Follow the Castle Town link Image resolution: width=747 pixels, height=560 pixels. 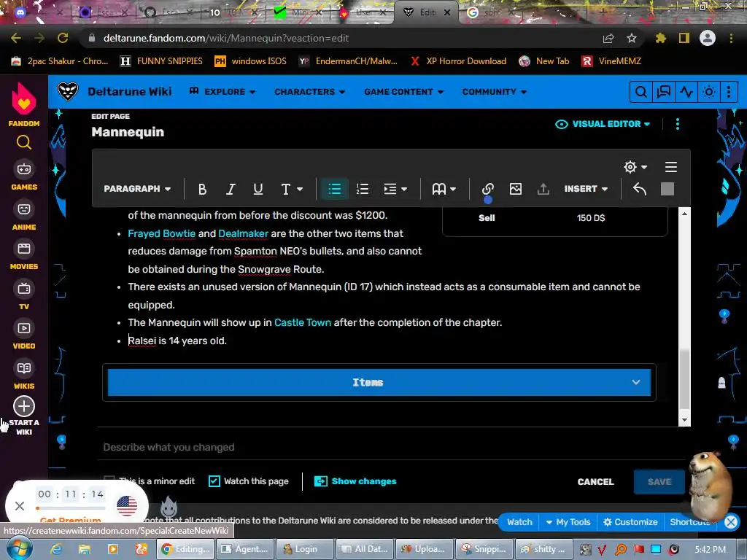[x=303, y=322]
